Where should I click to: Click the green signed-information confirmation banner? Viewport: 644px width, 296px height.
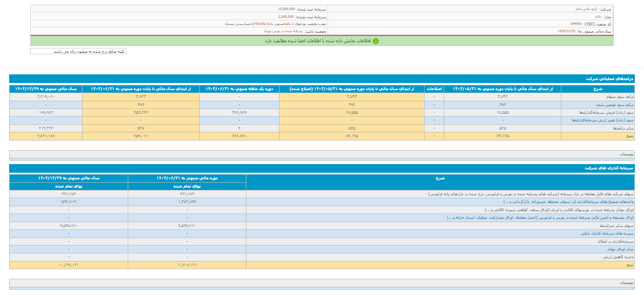click(x=322, y=41)
